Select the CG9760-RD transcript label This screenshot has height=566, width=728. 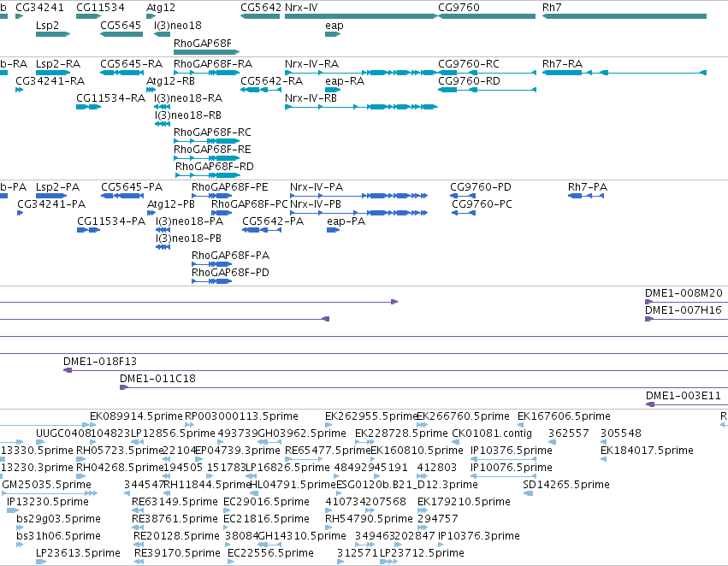pos(469,81)
